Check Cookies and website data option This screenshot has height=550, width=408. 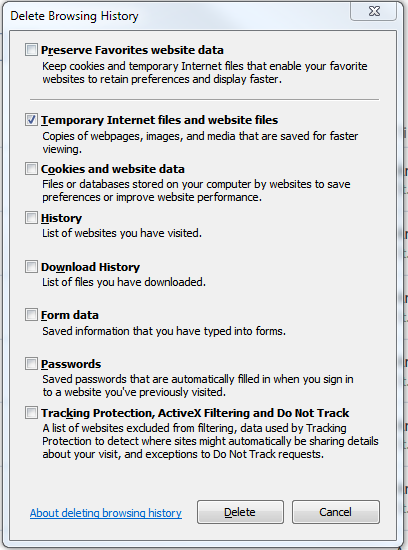point(31,169)
